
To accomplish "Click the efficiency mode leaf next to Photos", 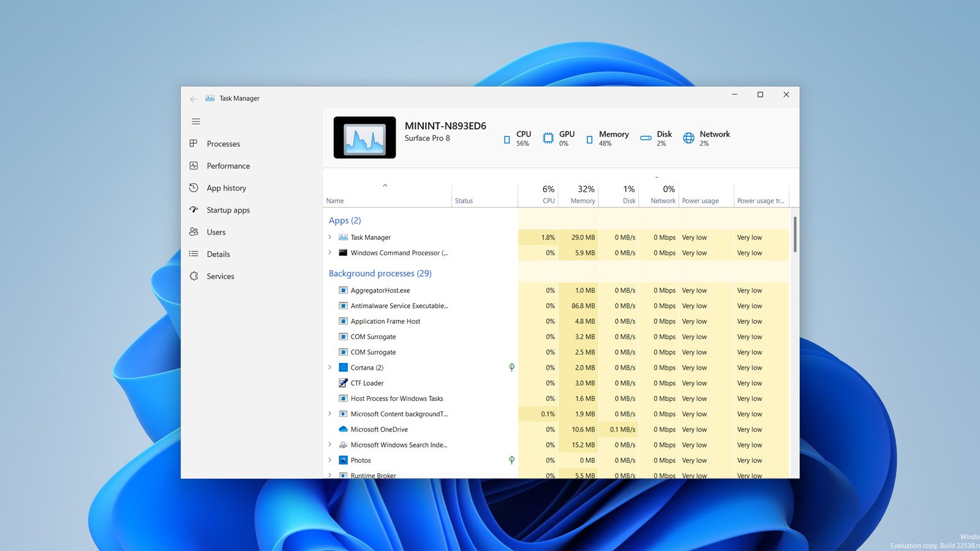I will point(511,460).
